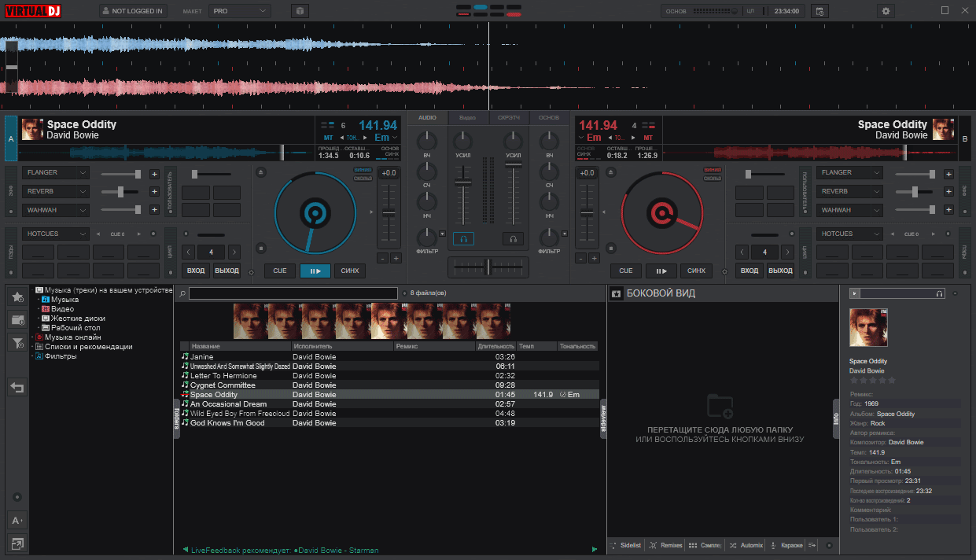Open the clock settings icon beside the time
This screenshot has height=560, width=976.
click(819, 11)
